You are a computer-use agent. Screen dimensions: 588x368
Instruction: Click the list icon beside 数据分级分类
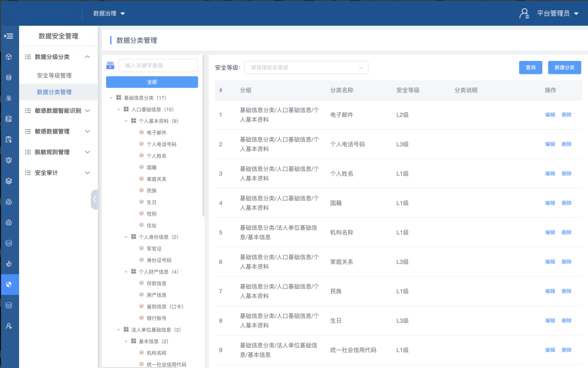28,57
